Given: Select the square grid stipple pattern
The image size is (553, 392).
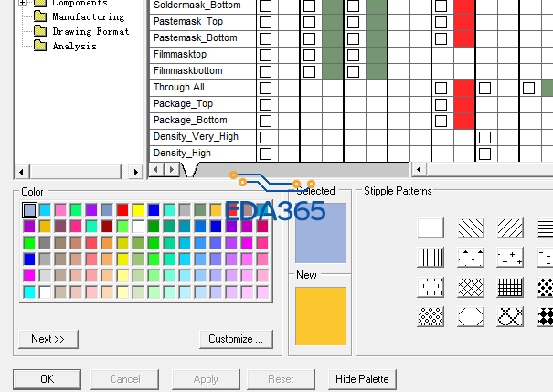Looking at the screenshot, I should tap(510, 287).
